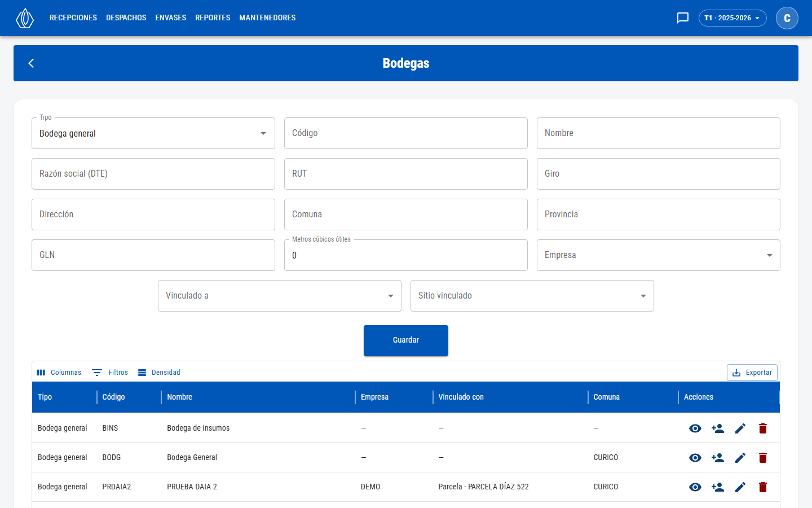This screenshot has height=508, width=812.
Task: Open the Columnas column selector
Action: (x=59, y=373)
